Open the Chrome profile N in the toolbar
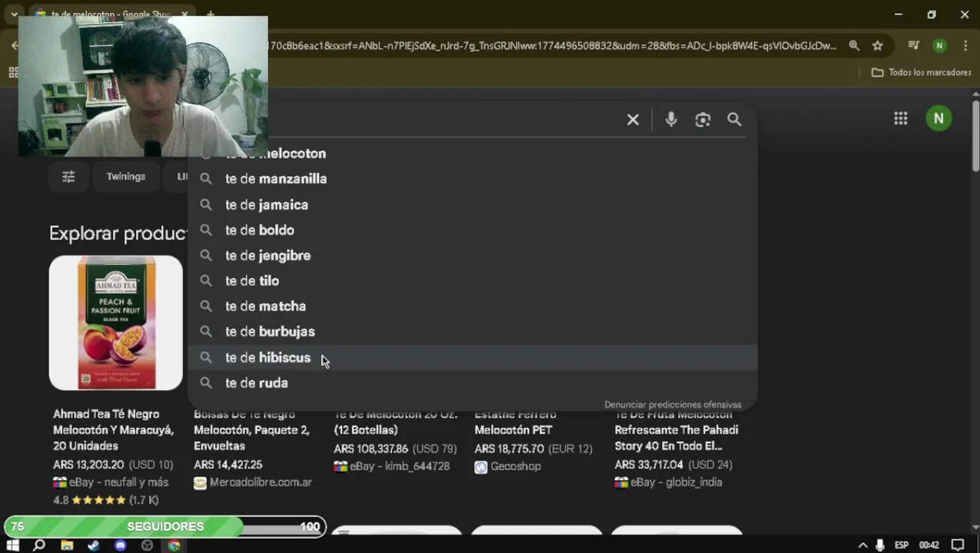The width and height of the screenshot is (980, 553). click(939, 45)
